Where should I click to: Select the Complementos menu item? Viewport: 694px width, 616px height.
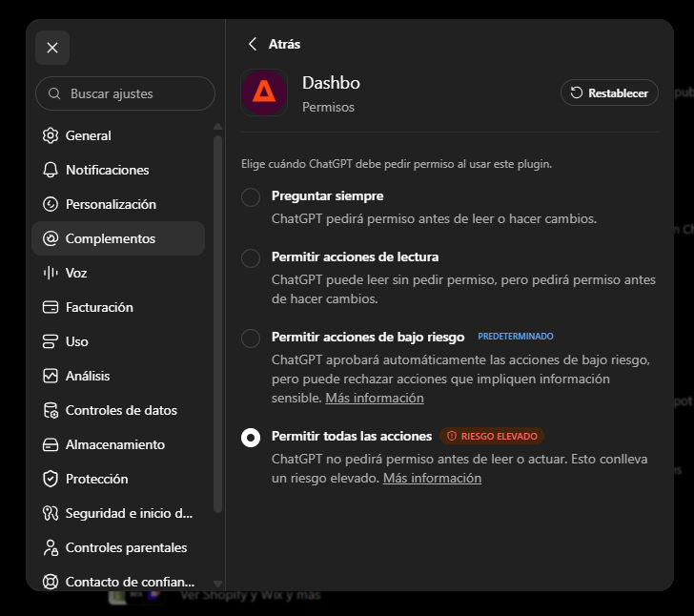118,238
